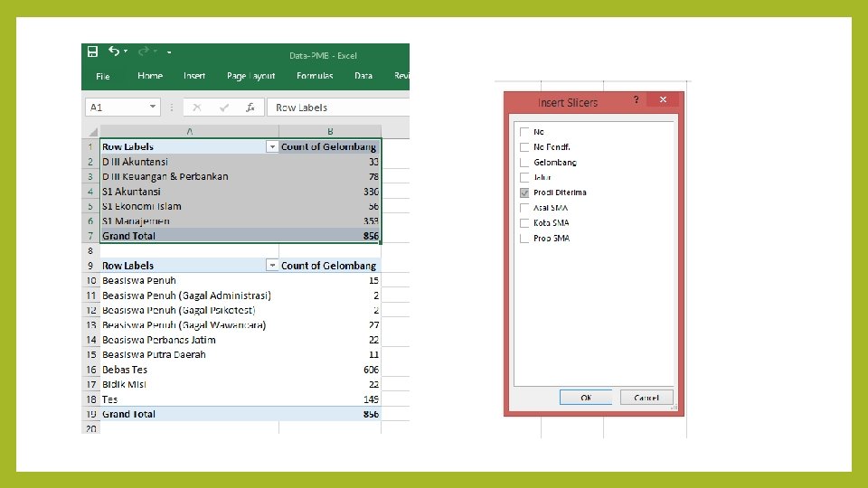The height and width of the screenshot is (488, 868).
Task: Open the Page Layout ribbon tab
Action: tap(250, 76)
